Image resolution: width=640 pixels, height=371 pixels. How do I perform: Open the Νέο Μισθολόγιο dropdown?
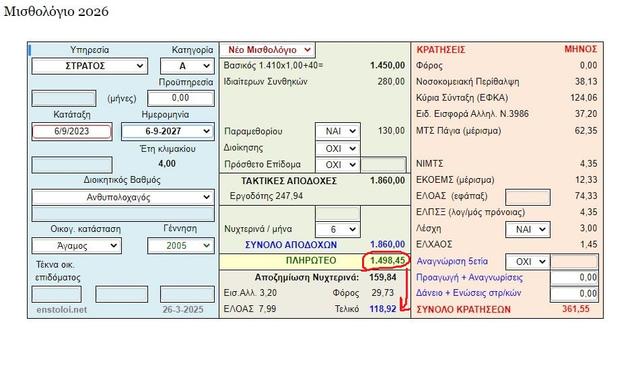click(x=267, y=50)
